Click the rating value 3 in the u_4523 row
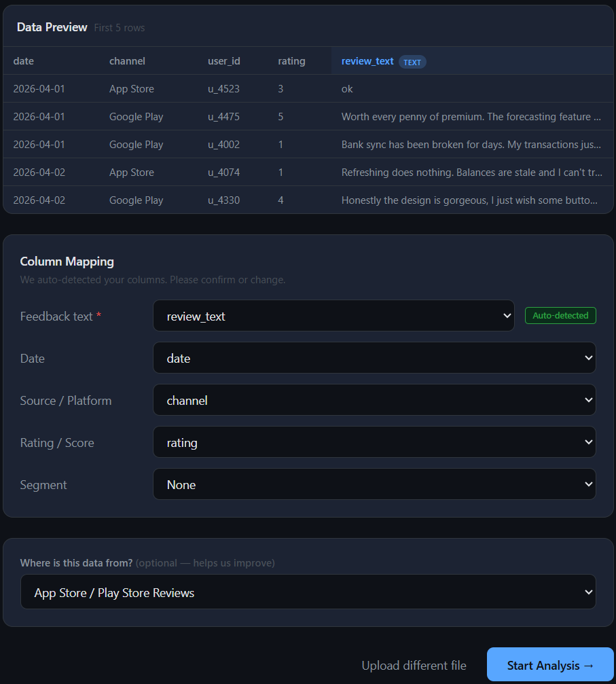The width and height of the screenshot is (616, 684). [x=280, y=89]
